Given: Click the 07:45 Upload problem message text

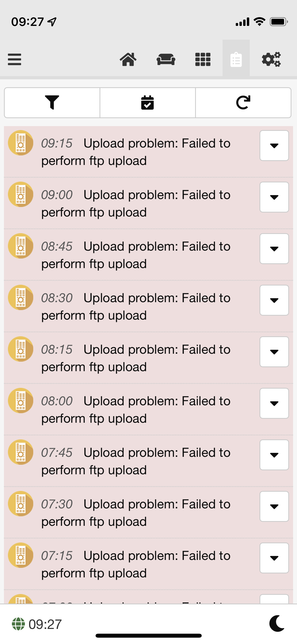Looking at the screenshot, I should tap(136, 461).
